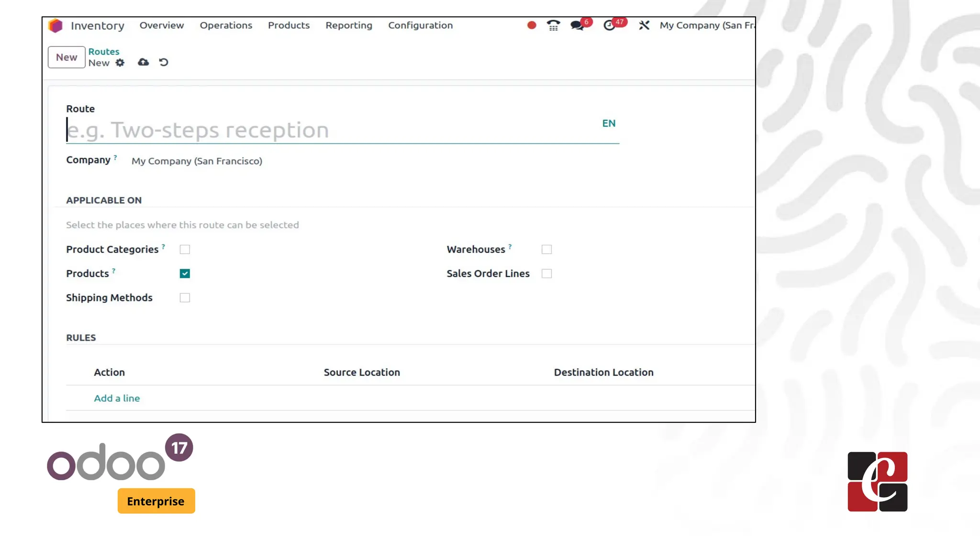Viewport: 980px width, 551px height.
Task: Tick the Sales Order Lines checkbox
Action: coord(546,274)
